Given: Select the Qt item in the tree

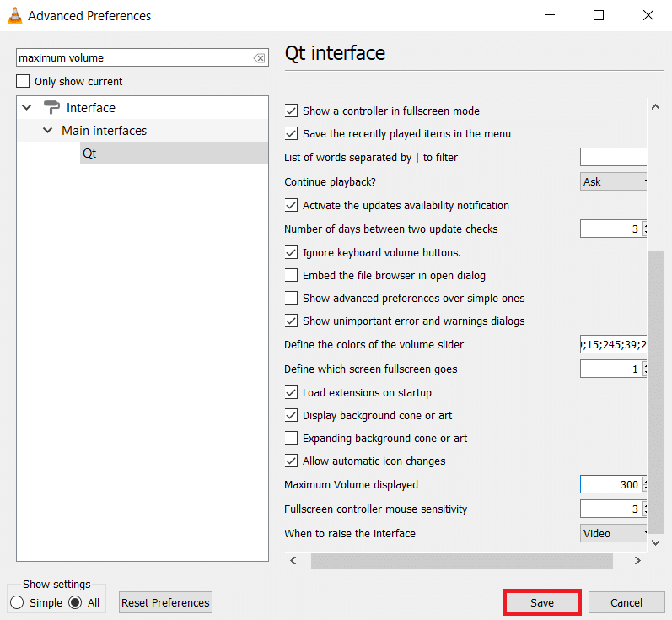Looking at the screenshot, I should click(x=89, y=154).
